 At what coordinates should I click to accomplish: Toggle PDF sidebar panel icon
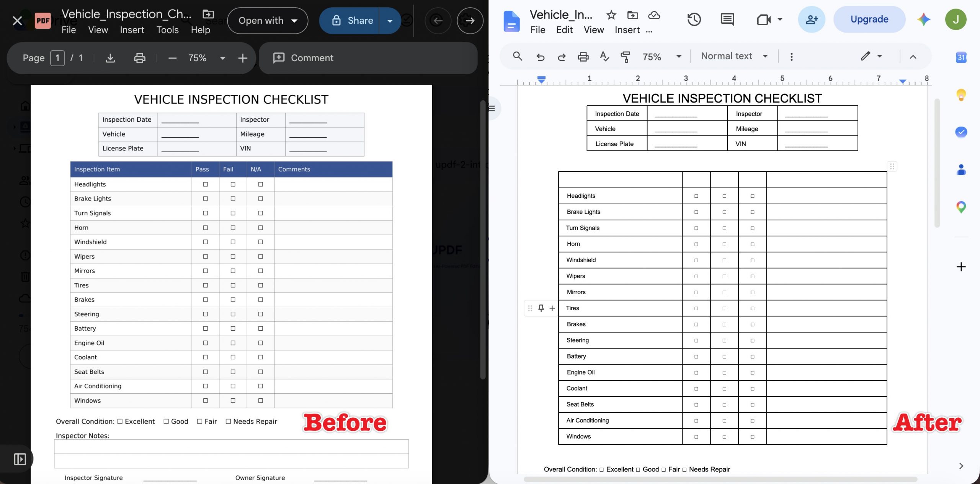click(20, 459)
